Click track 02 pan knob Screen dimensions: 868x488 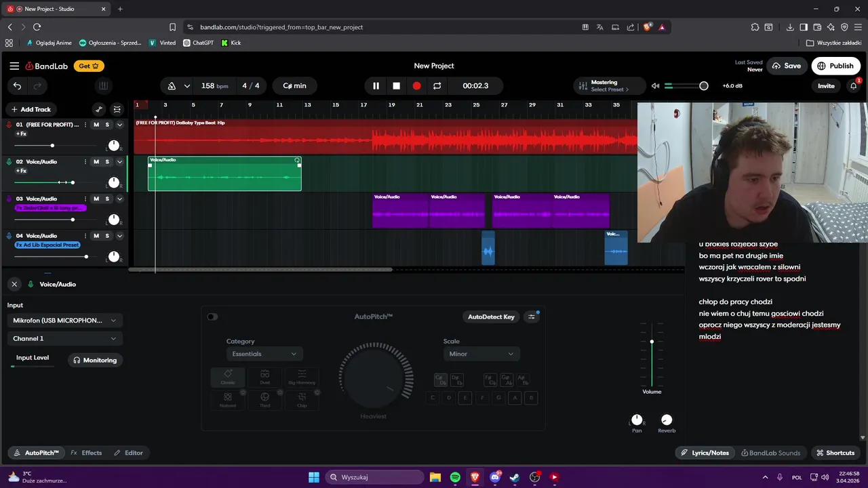pyautogui.click(x=113, y=182)
